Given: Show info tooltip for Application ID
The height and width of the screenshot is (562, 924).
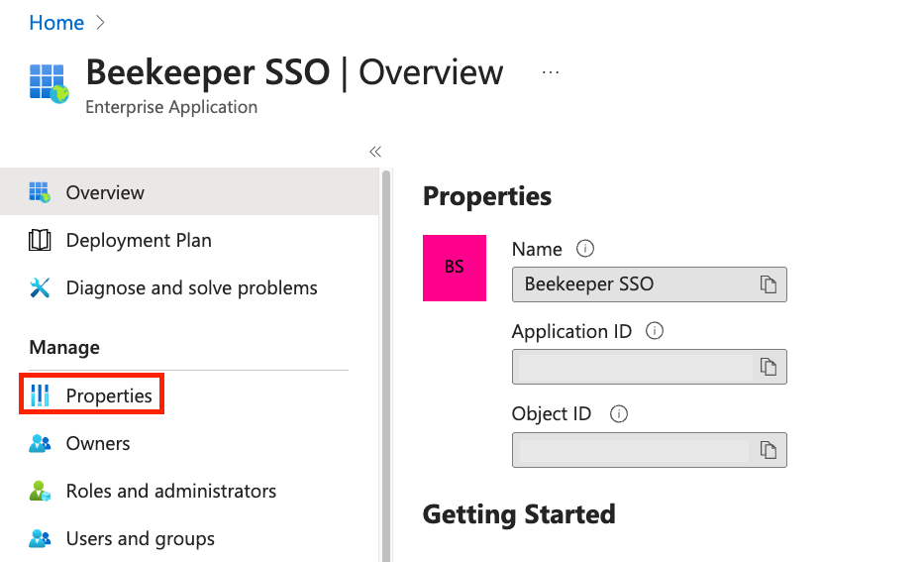Looking at the screenshot, I should (x=654, y=331).
